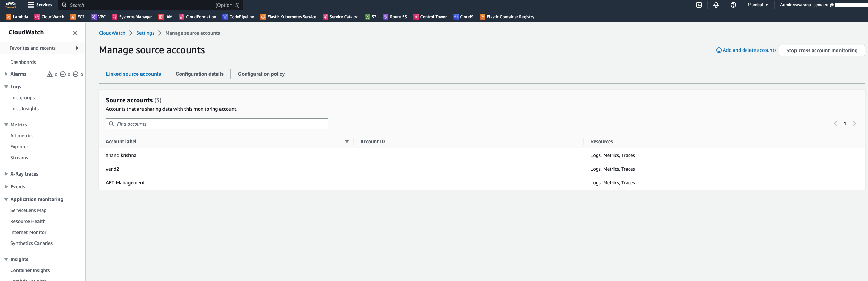The height and width of the screenshot is (281, 868).
Task: Launch CloudShell from top bar icon
Action: 699,5
